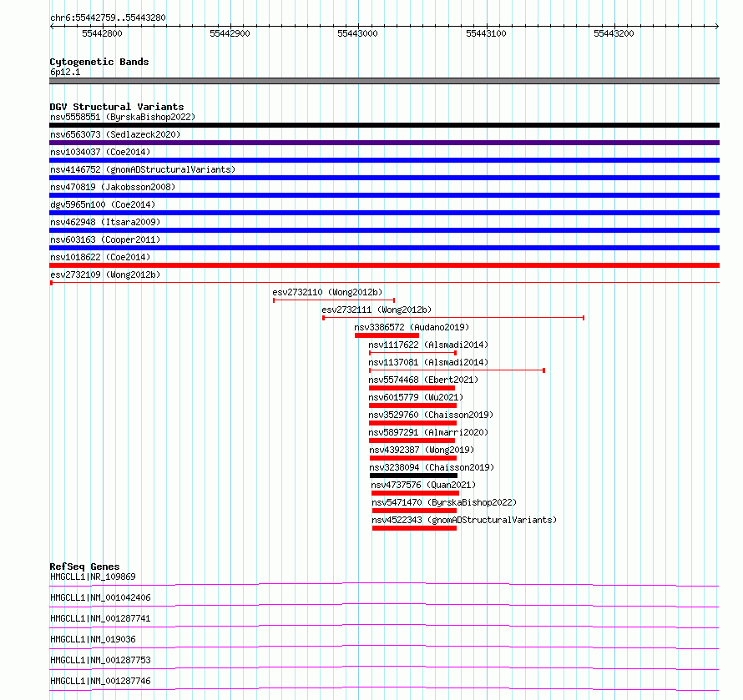Open variant nsv3238094 (Chaisson2019)
Image resolution: width=743 pixels, height=700 pixels.
pos(432,467)
